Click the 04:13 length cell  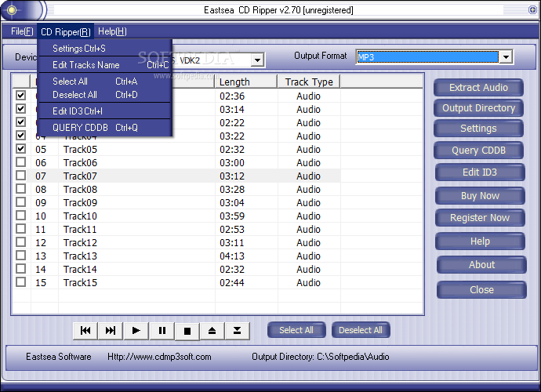click(232, 256)
